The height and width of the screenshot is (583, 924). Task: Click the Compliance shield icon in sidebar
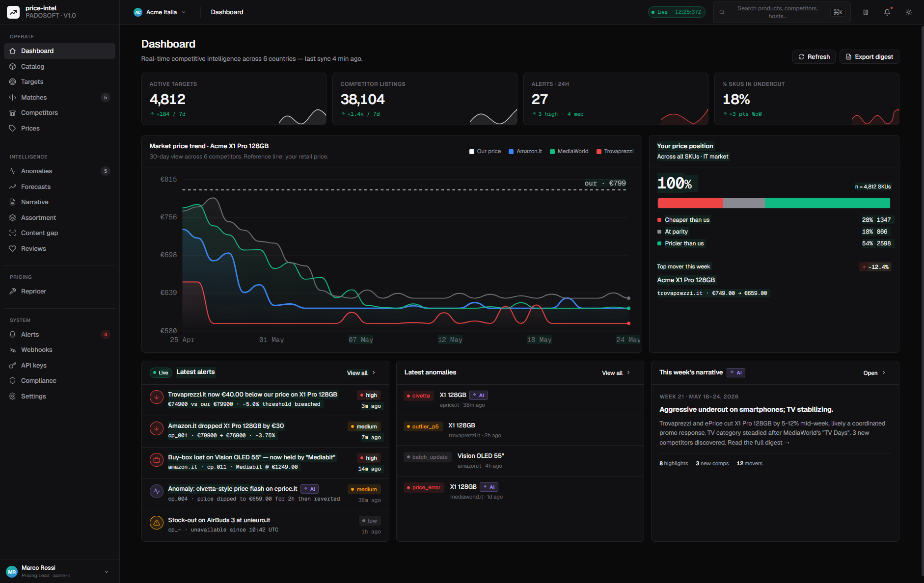(13, 381)
